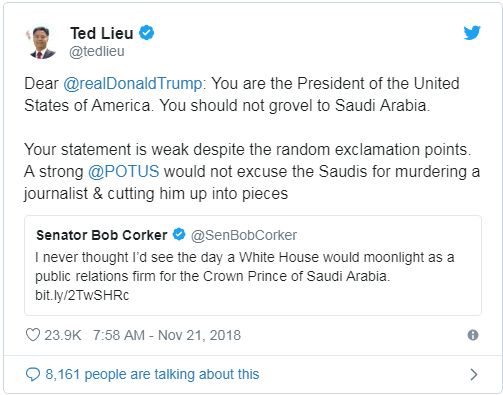
Task: Click the main tweet body text
Action: point(252,138)
